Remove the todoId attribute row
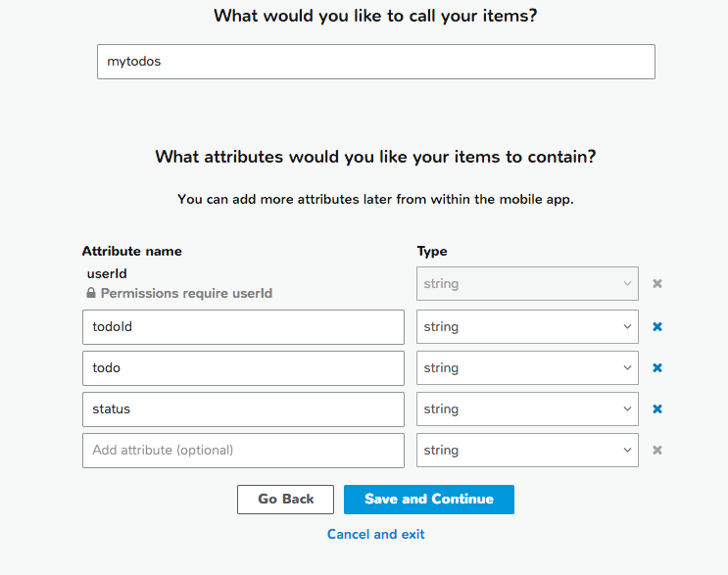The image size is (728, 575). click(657, 327)
